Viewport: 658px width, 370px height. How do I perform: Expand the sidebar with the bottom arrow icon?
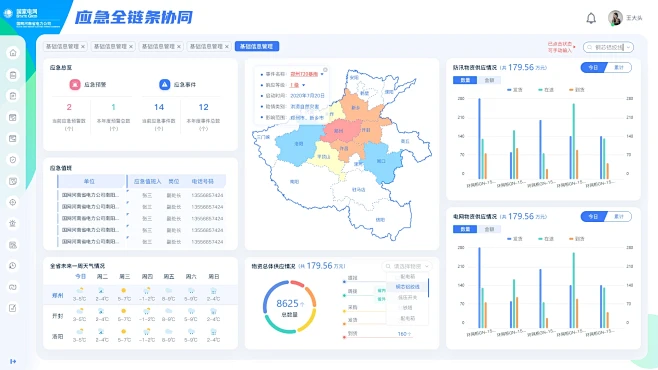click(x=13, y=361)
